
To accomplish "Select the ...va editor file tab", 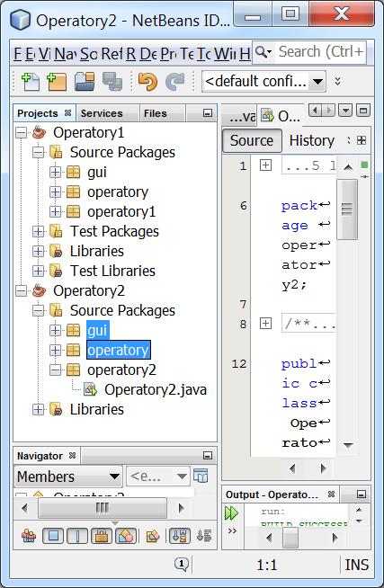I will 241,117.
